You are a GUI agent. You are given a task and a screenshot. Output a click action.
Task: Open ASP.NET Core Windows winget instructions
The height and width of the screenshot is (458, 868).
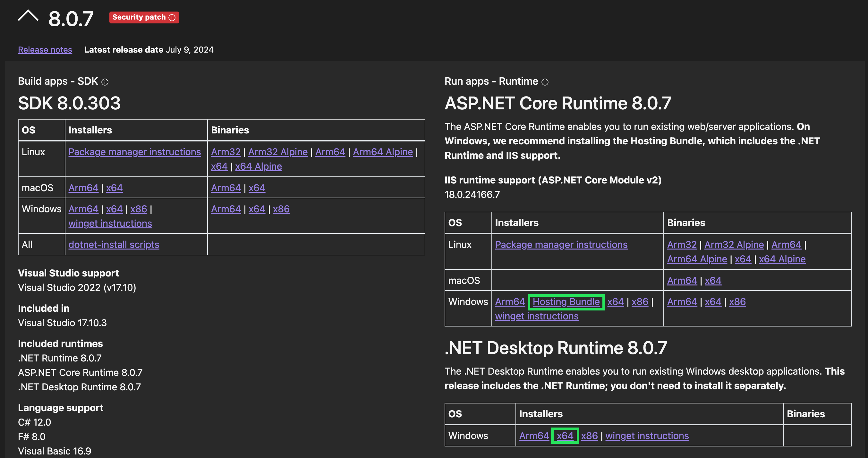(537, 316)
